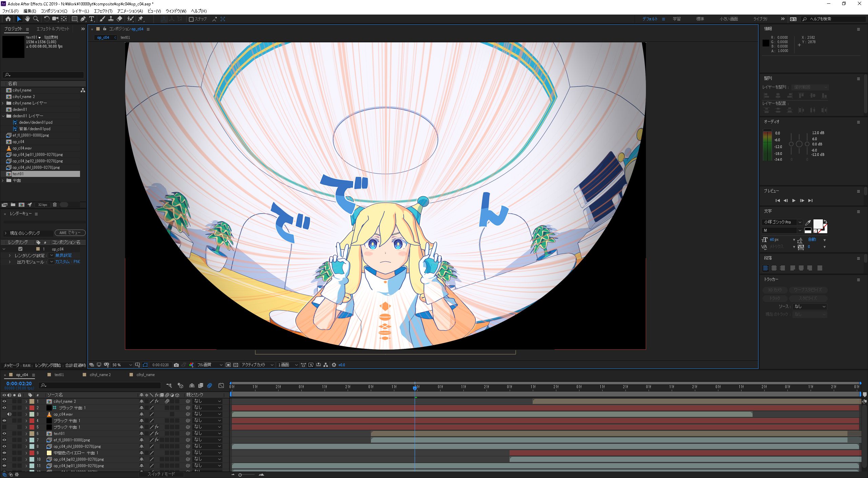Hide the 中間色のイエロー 平面 1 layer
This screenshot has height=478, width=868.
coord(4,453)
